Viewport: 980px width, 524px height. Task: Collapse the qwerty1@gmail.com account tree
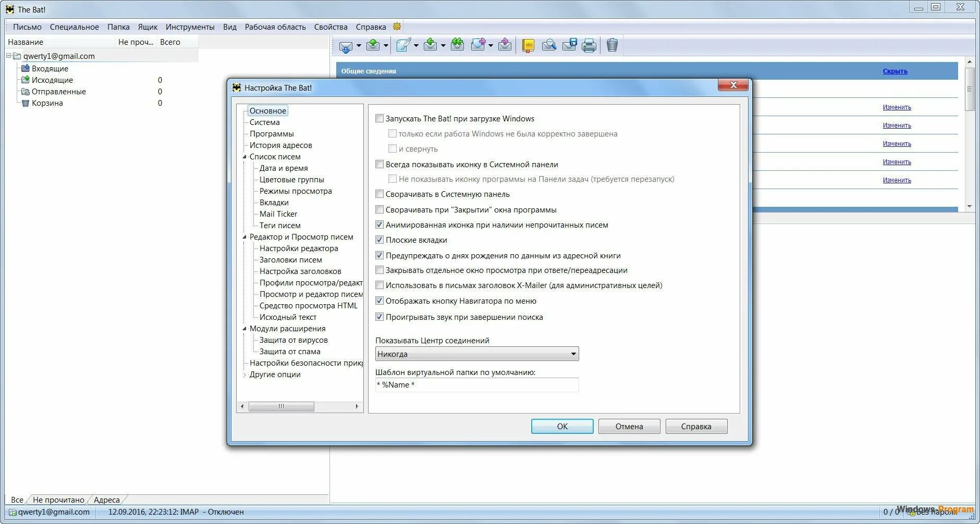(x=8, y=56)
